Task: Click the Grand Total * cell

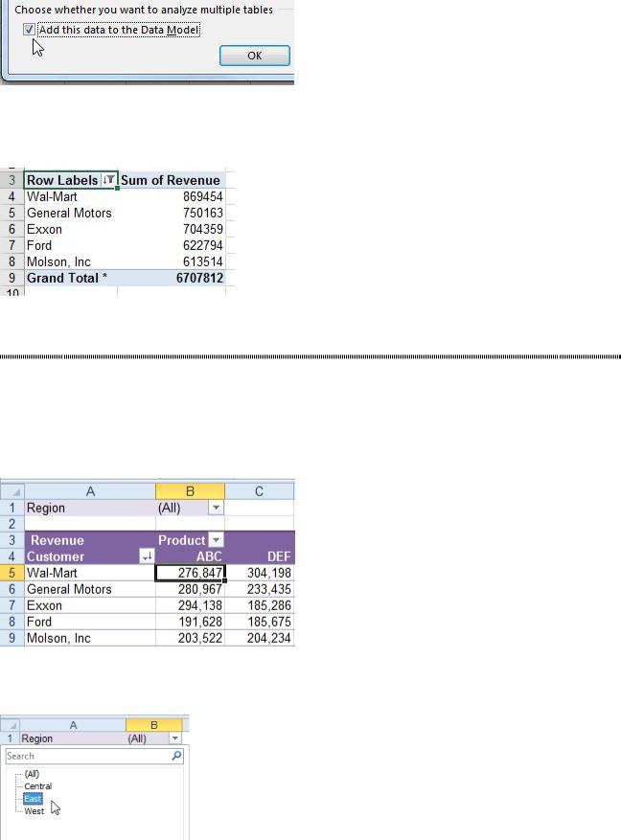Action: click(x=71, y=278)
